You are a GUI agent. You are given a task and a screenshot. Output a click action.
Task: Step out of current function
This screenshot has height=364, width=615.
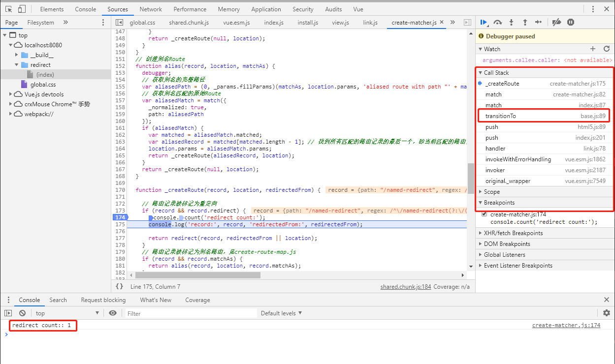pyautogui.click(x=525, y=22)
